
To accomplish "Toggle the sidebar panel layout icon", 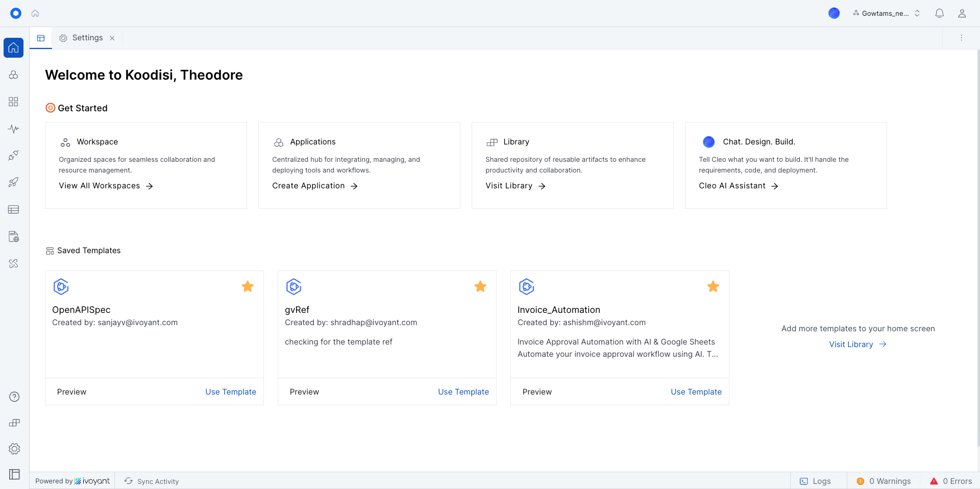I will [14, 474].
